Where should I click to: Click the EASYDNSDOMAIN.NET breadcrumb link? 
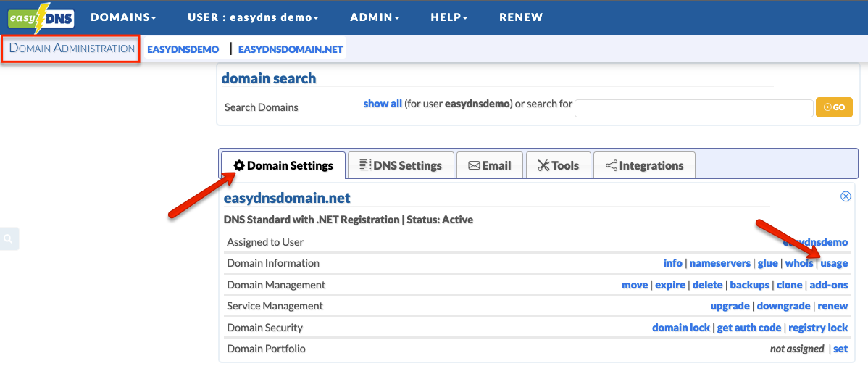291,49
